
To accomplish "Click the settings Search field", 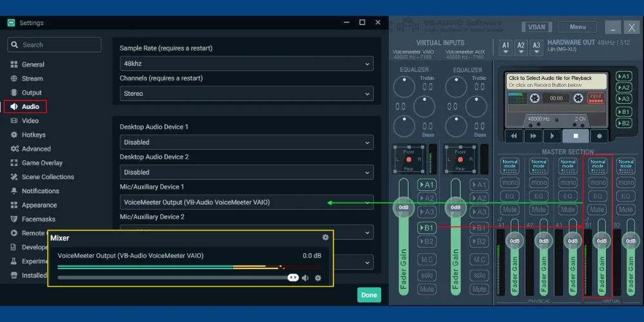I will point(55,45).
